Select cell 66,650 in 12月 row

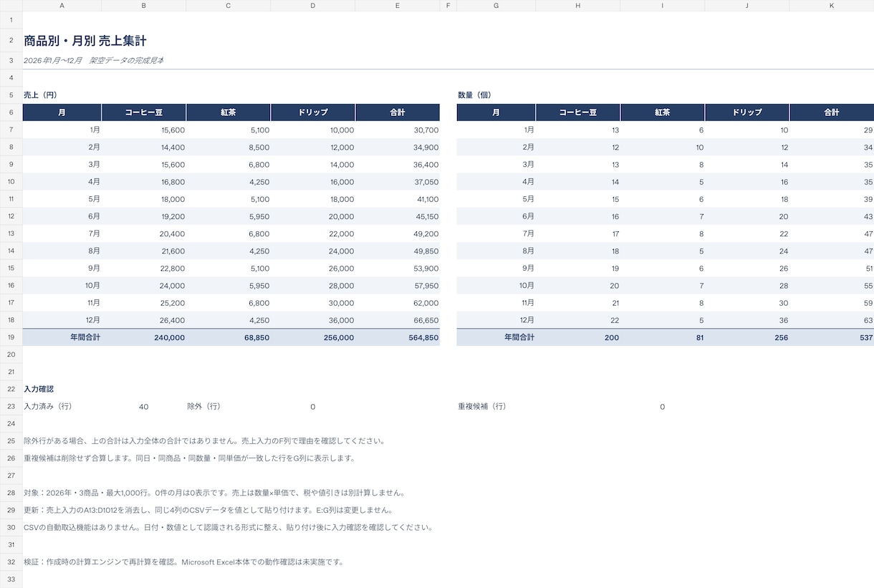pos(398,320)
